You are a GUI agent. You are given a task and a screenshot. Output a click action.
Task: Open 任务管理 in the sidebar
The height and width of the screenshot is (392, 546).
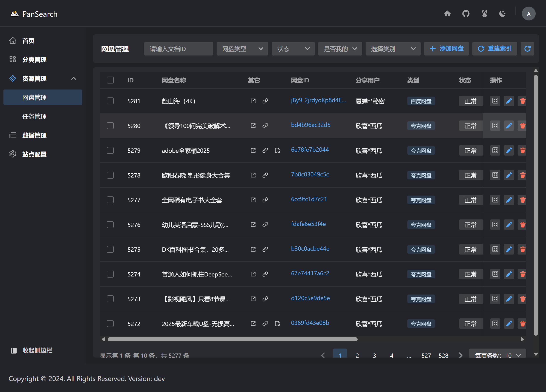[34, 116]
